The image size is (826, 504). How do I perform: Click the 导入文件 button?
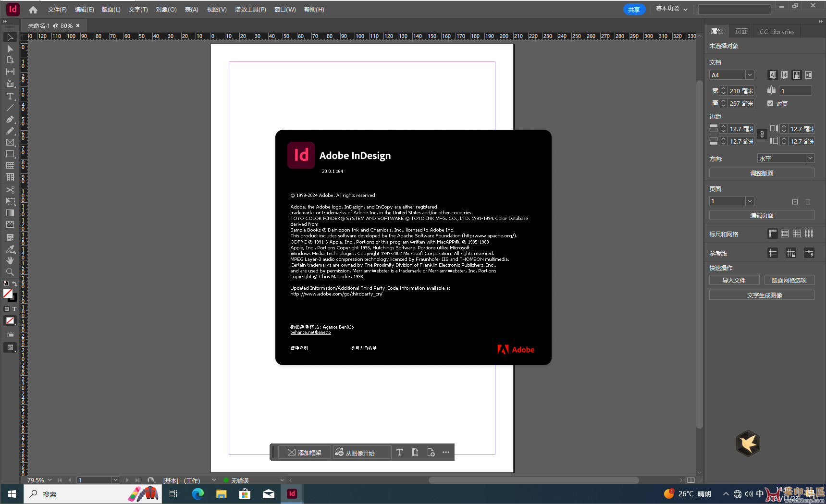coord(734,280)
